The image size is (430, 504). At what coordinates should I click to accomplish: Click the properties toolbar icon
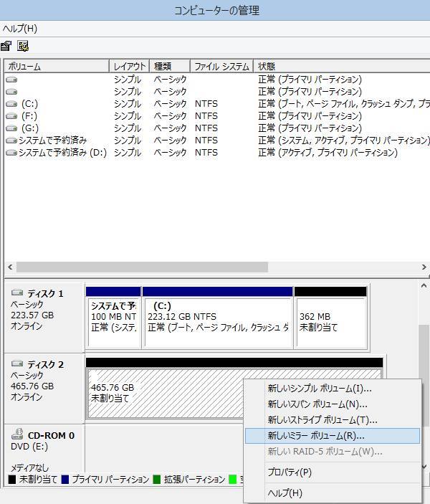(6, 46)
